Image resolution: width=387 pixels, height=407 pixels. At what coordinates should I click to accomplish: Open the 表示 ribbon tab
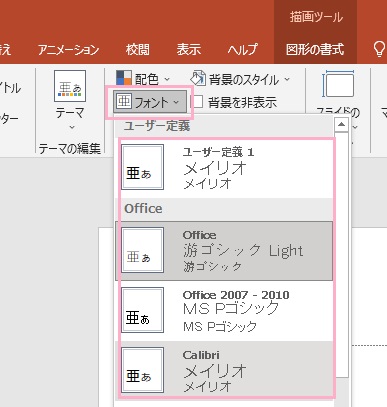click(189, 50)
